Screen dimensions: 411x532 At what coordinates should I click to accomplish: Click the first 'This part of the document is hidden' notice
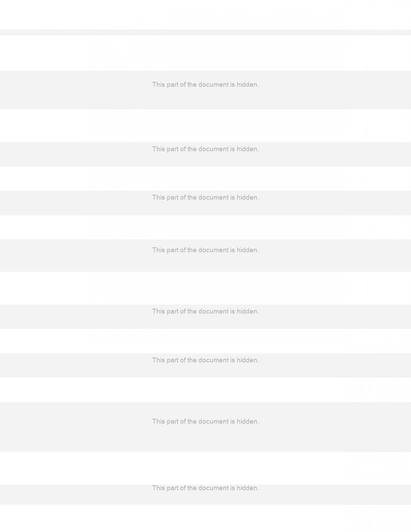205,85
